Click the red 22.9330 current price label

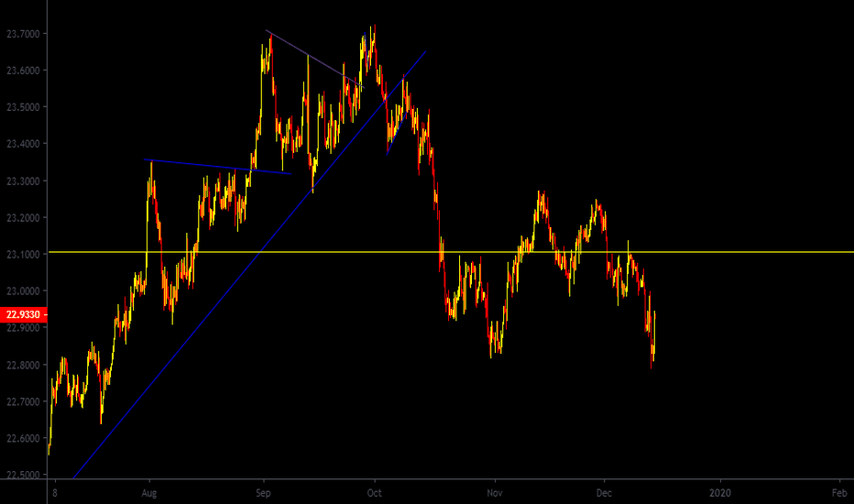(23, 314)
